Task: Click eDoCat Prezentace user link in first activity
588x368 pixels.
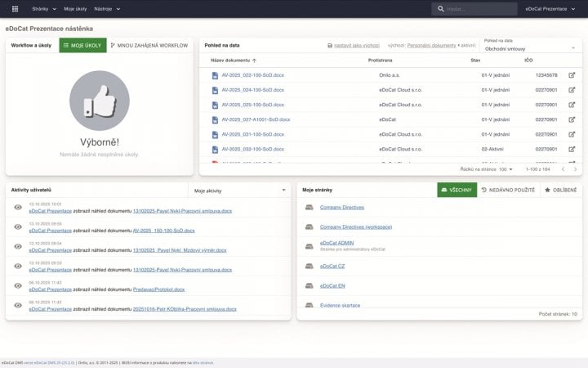Action: [51, 211]
